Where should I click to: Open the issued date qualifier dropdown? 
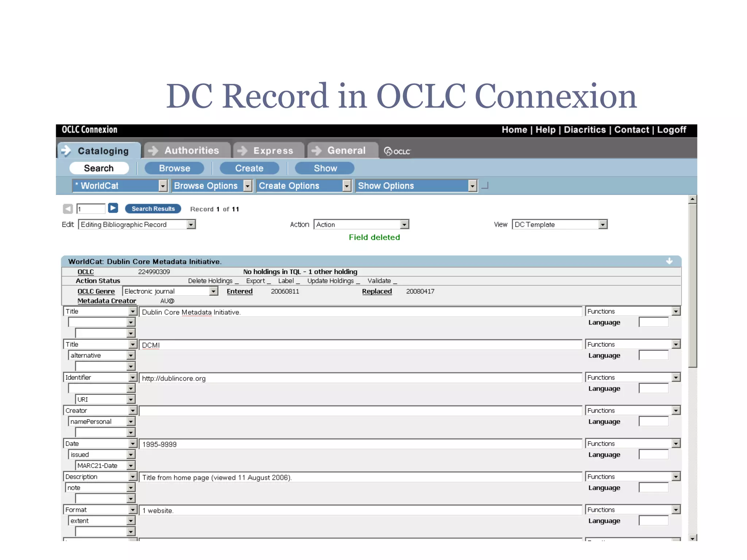coord(102,455)
